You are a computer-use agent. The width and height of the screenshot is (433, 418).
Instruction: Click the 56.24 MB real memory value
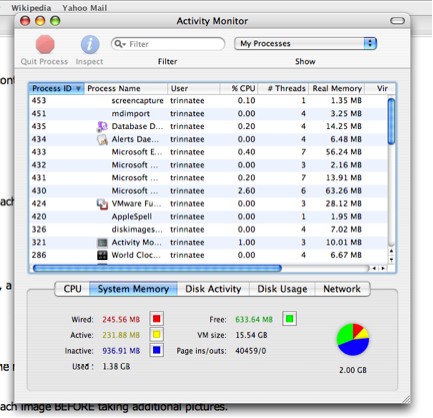click(344, 152)
